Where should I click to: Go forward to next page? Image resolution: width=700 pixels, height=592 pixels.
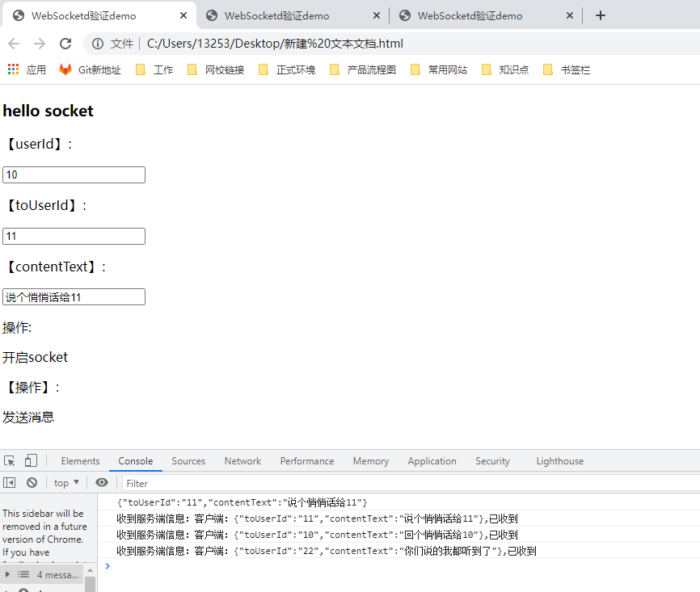pos(40,44)
